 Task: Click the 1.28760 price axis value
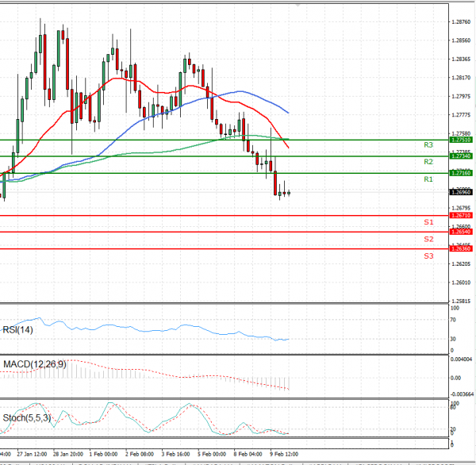461,22
